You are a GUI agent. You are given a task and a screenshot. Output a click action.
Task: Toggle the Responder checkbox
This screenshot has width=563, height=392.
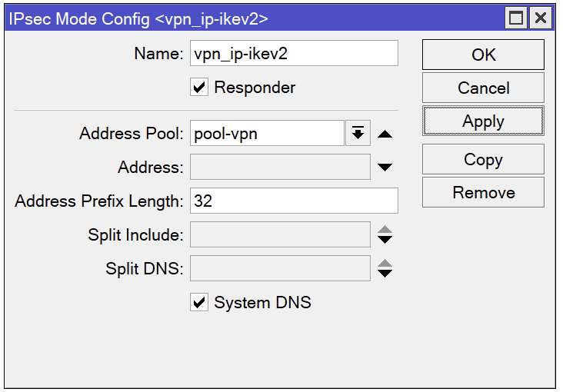click(199, 87)
